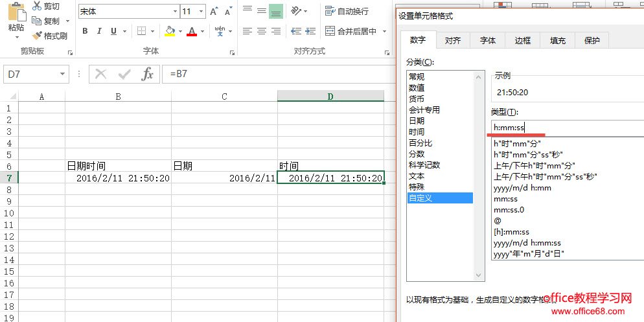
Task: Toggle underline formatting
Action: coord(113,31)
